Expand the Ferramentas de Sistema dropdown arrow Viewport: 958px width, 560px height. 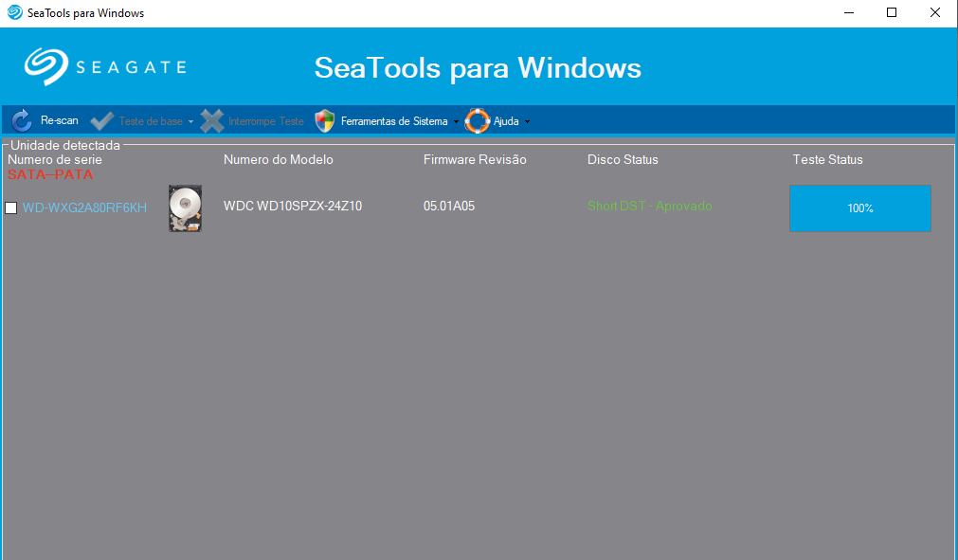pyautogui.click(x=456, y=121)
